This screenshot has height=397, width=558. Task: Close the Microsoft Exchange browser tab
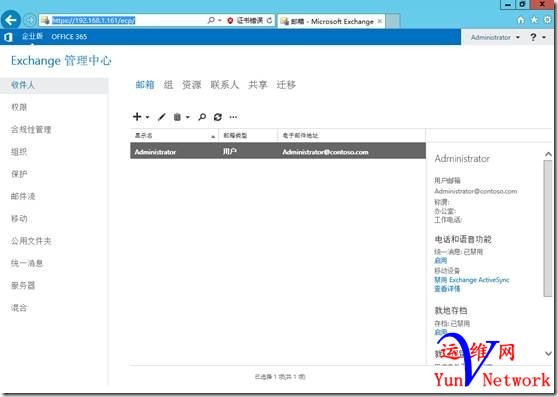(x=380, y=21)
